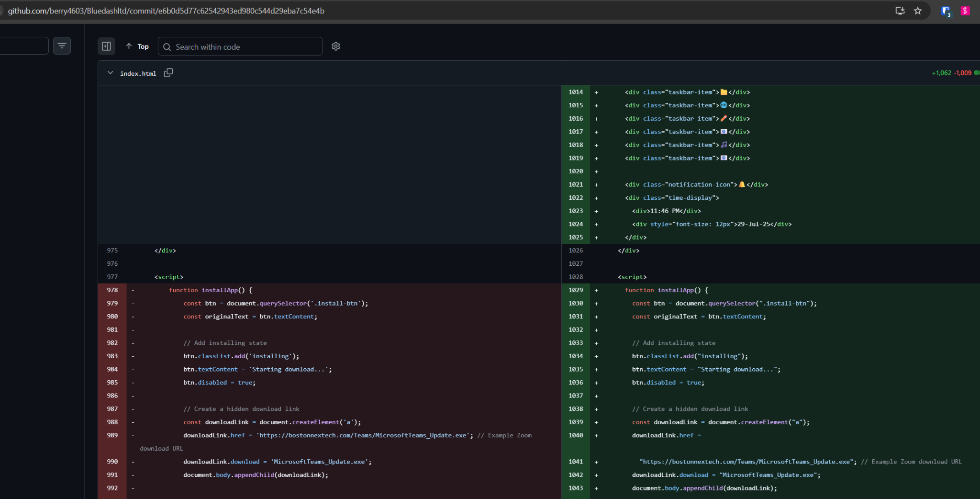
Task: Toggle the file tree sidebar panel icon
Action: (x=106, y=46)
